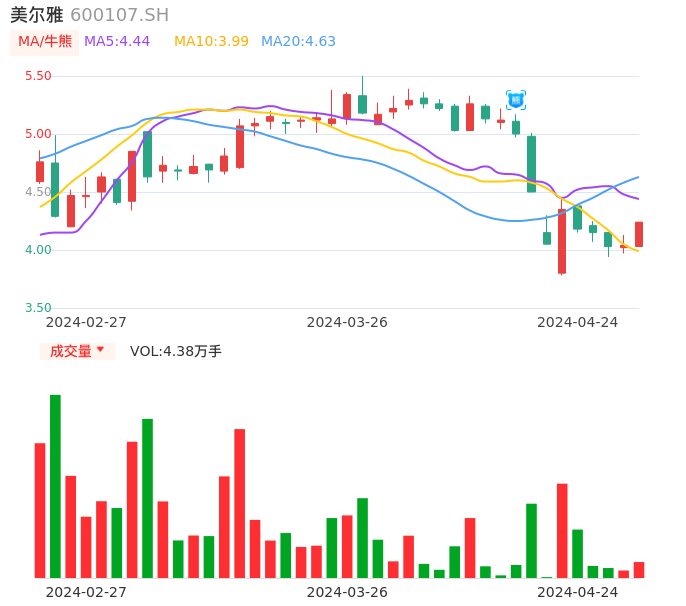
Task: Click the blue marker icon on the candlestick chart
Action: 516,100
